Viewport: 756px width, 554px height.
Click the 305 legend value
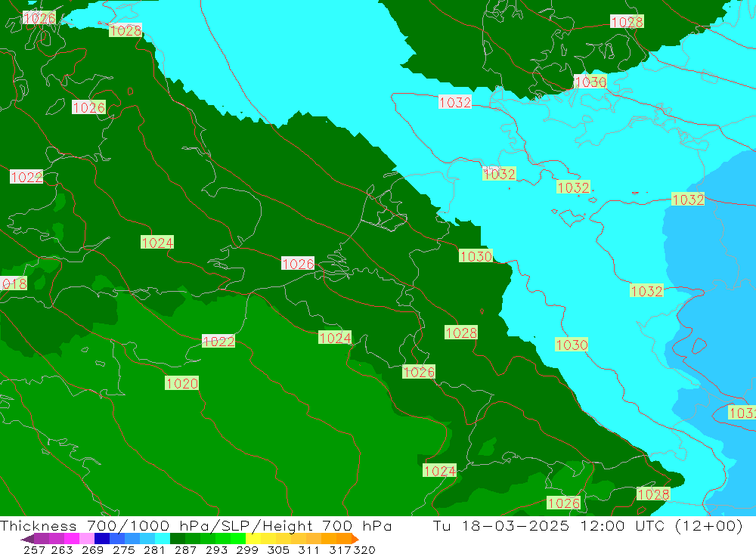click(278, 549)
